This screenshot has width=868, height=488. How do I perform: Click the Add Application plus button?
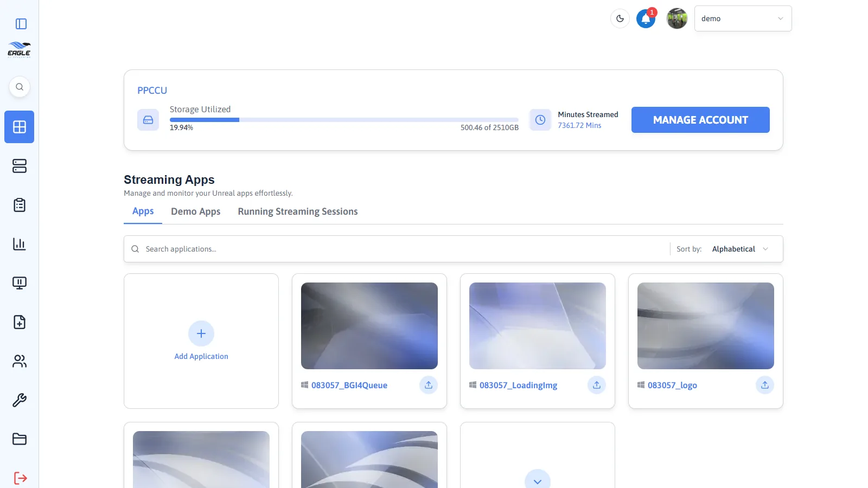(x=201, y=333)
